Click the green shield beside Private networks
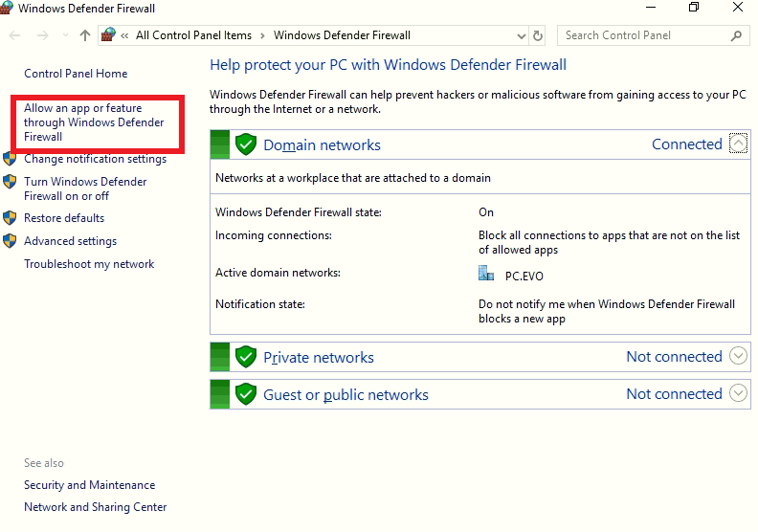The image size is (758, 532). (246, 357)
